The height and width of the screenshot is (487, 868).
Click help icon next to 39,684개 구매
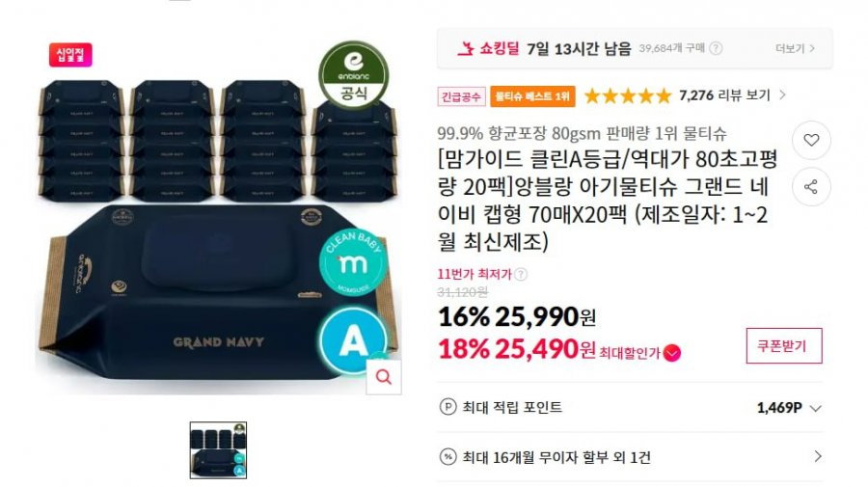tap(716, 48)
